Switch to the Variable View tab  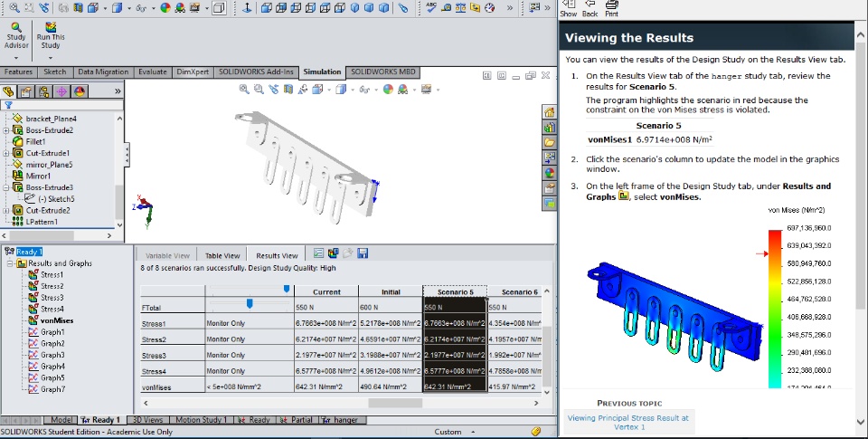click(167, 255)
